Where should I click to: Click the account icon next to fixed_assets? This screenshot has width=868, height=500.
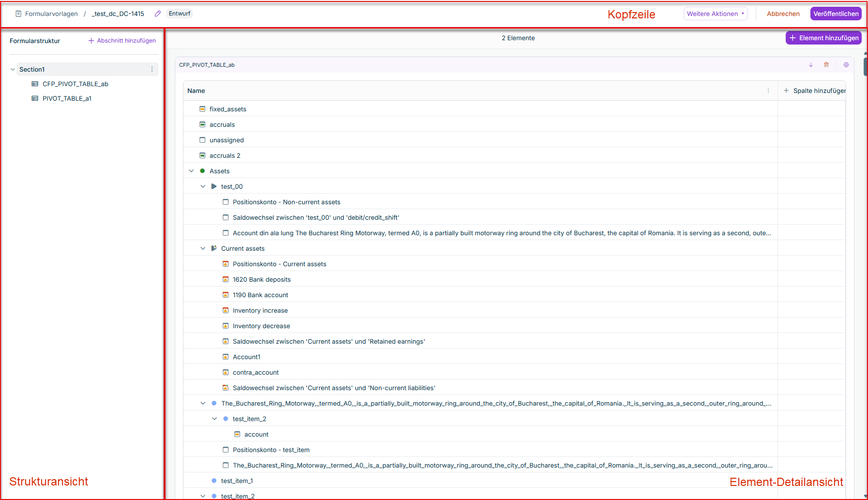coord(202,109)
